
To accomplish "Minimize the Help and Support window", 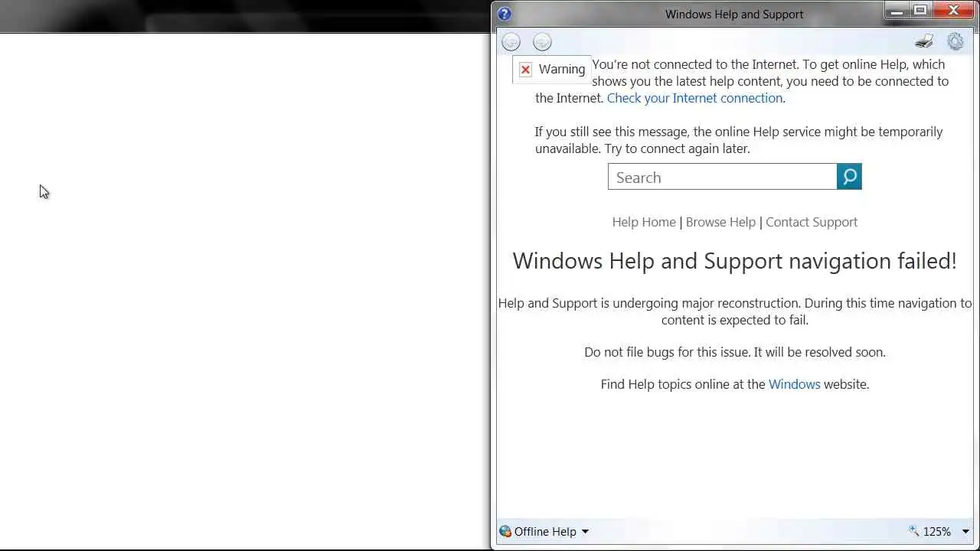I will pyautogui.click(x=896, y=11).
